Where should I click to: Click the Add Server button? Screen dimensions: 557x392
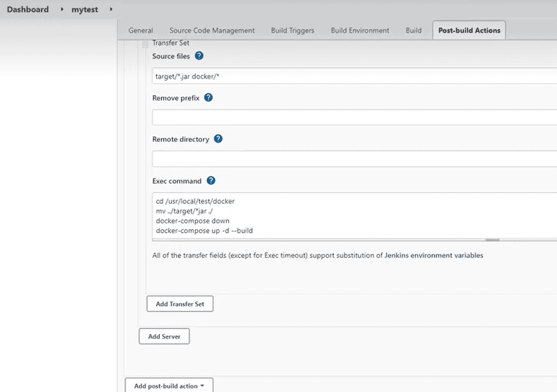(x=164, y=336)
